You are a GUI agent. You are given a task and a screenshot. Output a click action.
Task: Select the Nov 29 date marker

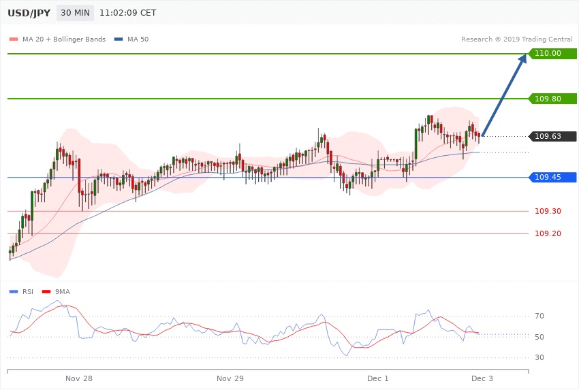[x=230, y=378]
